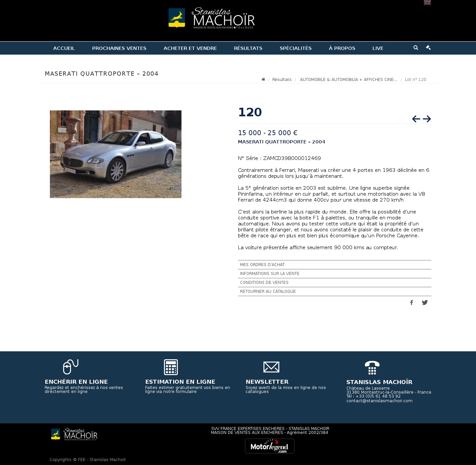Click the Stanislas Machoïr header logo

(212, 18)
